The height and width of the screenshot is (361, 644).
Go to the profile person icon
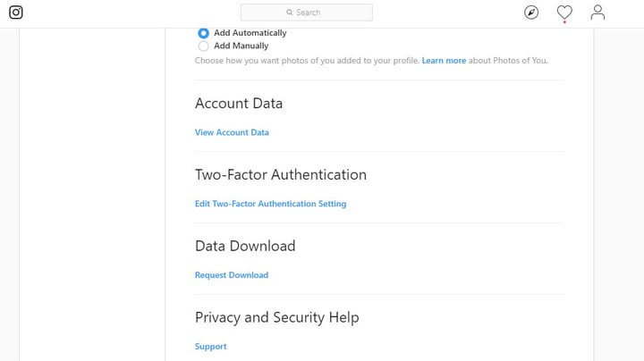597,13
